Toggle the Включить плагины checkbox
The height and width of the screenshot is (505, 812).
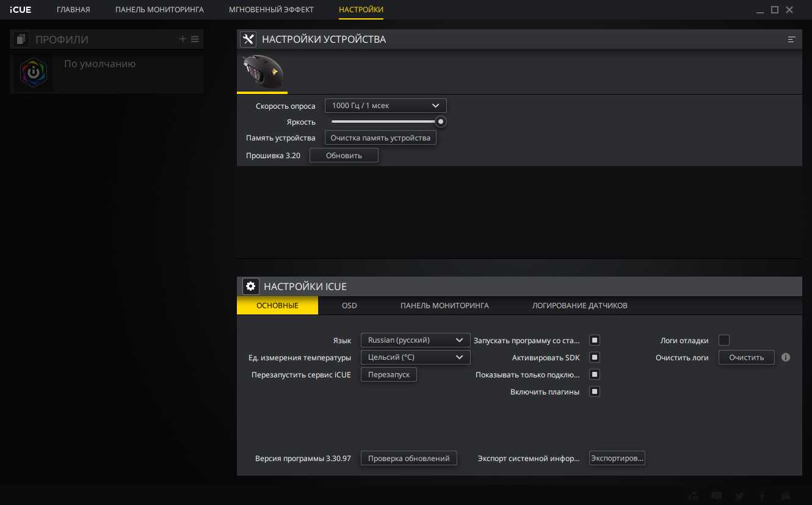pyautogui.click(x=595, y=391)
